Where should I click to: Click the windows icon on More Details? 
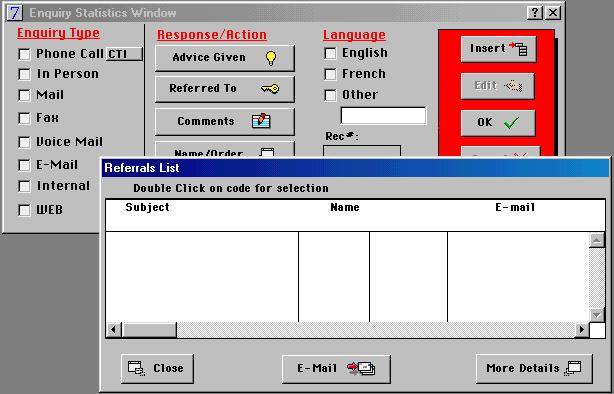point(572,368)
